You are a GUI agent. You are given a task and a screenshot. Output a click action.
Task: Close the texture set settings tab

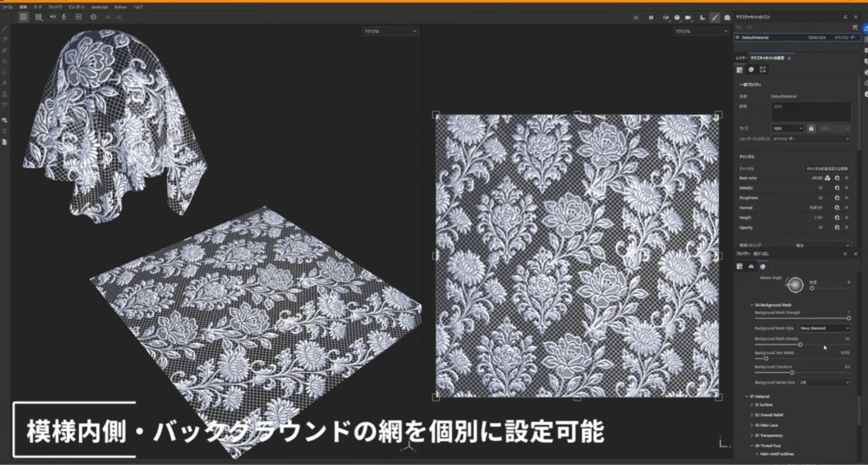[789, 58]
